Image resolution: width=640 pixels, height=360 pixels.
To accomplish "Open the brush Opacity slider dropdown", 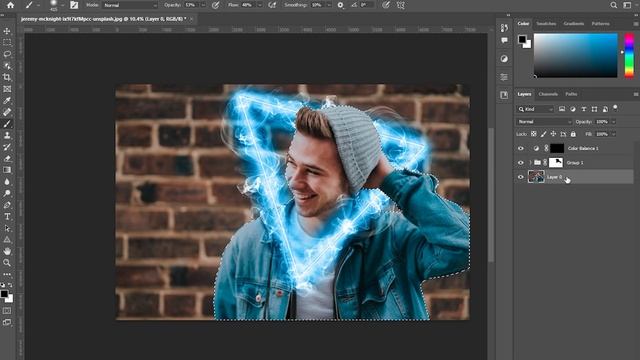I will [x=203, y=5].
